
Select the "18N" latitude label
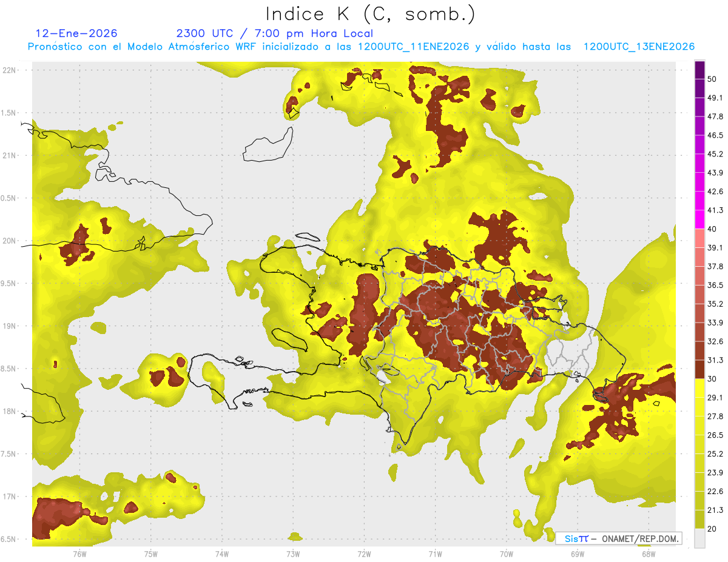coord(10,411)
